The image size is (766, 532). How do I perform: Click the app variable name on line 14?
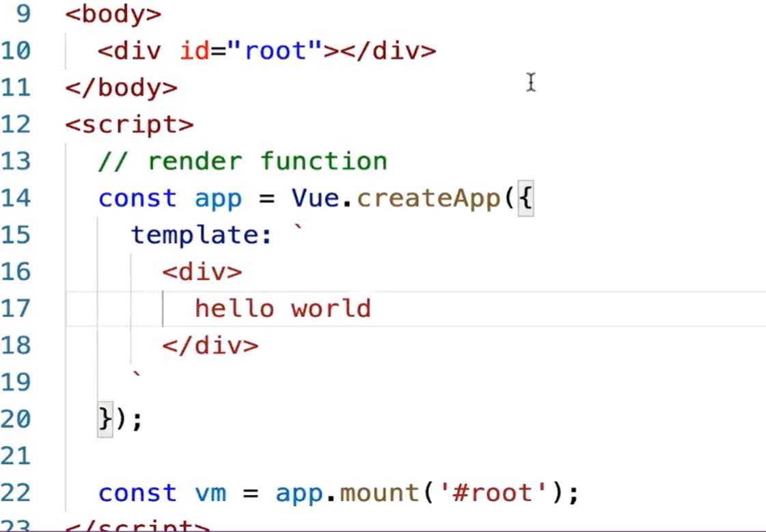(218, 199)
